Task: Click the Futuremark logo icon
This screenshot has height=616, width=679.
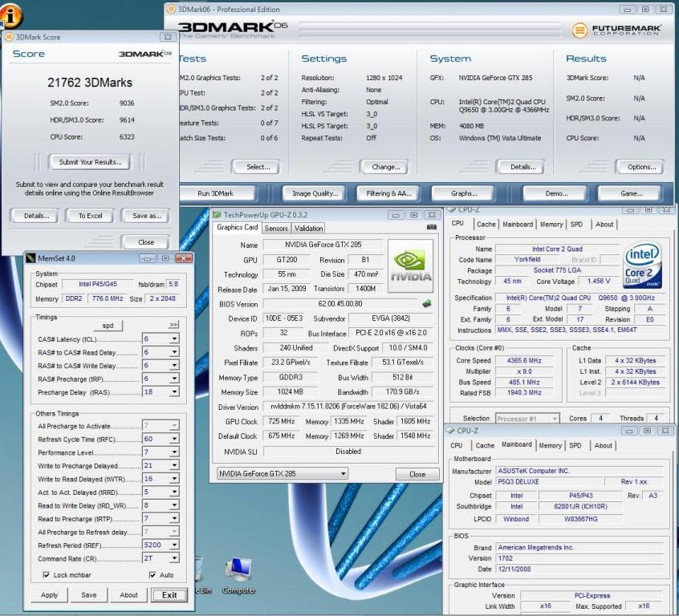Action: 579,30
